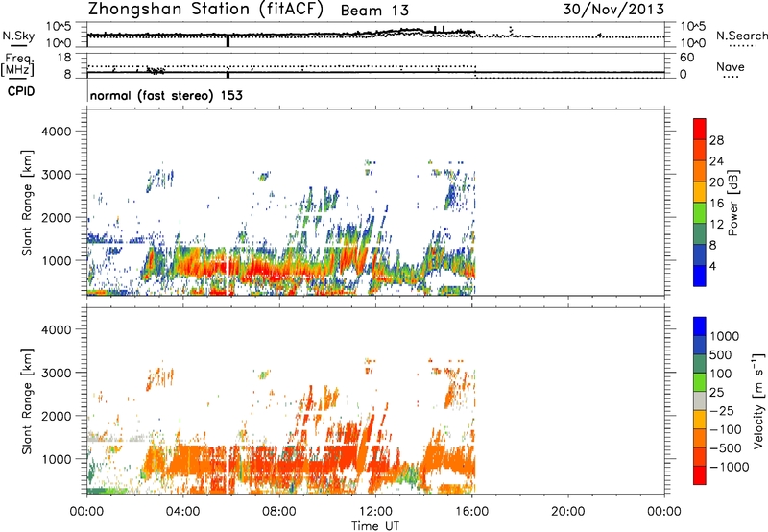The height and width of the screenshot is (532, 768).
Task: Click the N.Sky axis label
Action: 18,36
